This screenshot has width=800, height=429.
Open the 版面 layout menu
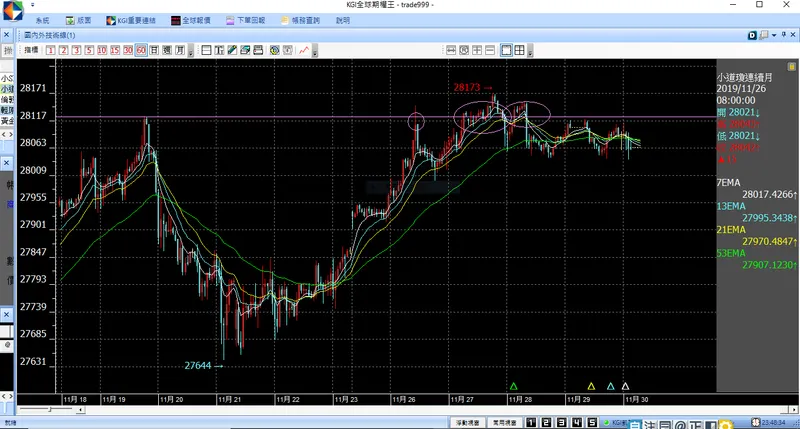point(78,20)
